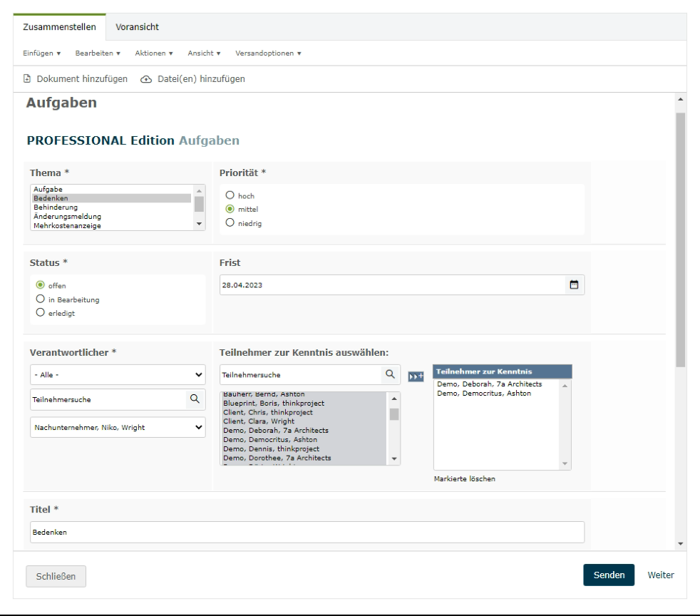Viewport: 700px width, 616px height.
Task: Click the Teilnehmer zur Kenntnis box header
Action: click(x=503, y=371)
